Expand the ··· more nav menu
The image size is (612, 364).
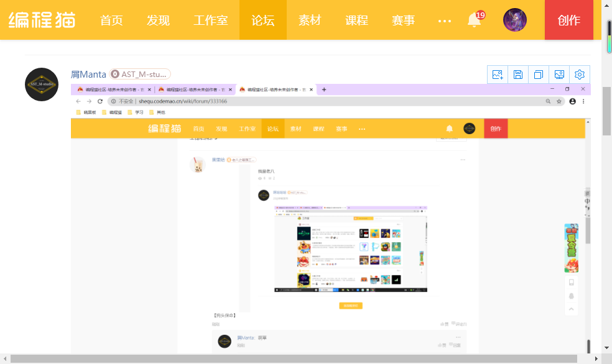point(445,21)
